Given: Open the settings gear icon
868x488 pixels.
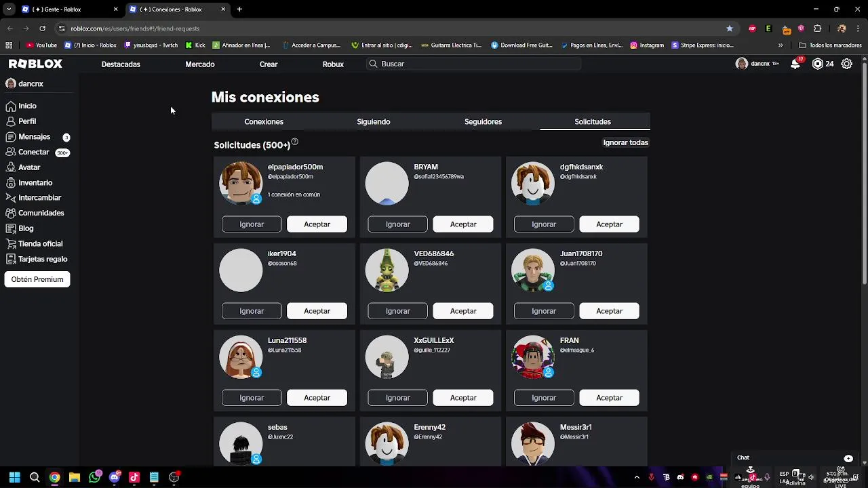Looking at the screenshot, I should (847, 64).
